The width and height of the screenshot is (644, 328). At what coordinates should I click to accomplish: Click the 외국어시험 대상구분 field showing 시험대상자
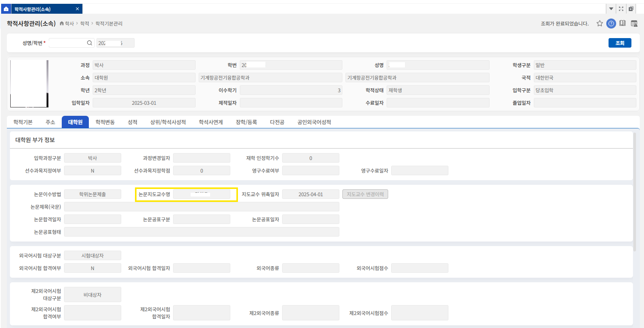(x=93, y=256)
